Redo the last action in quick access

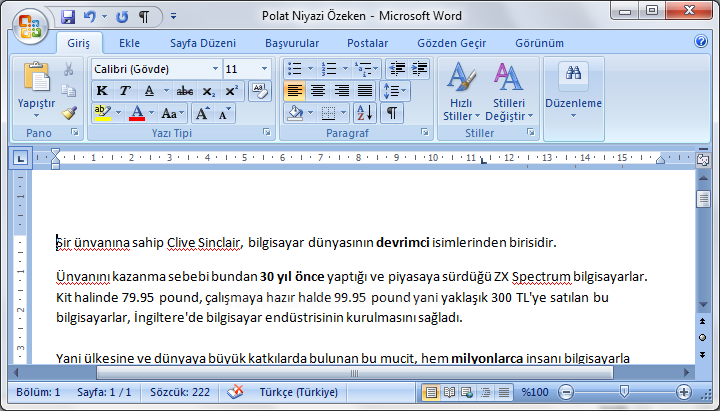tap(122, 17)
